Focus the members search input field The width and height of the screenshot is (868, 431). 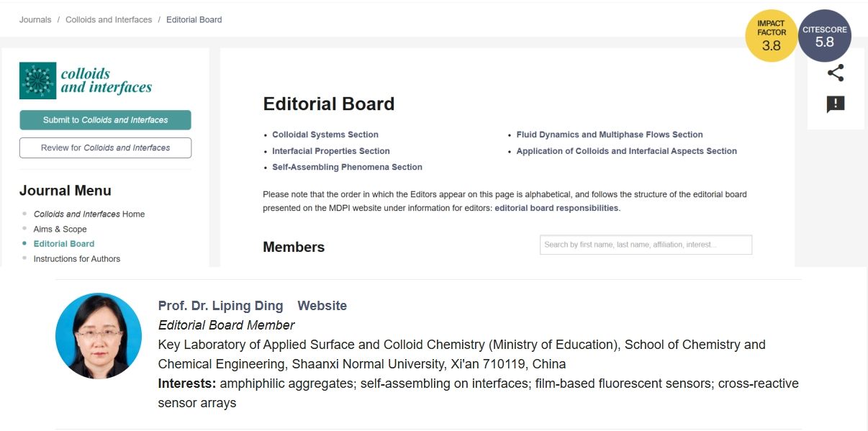(646, 245)
